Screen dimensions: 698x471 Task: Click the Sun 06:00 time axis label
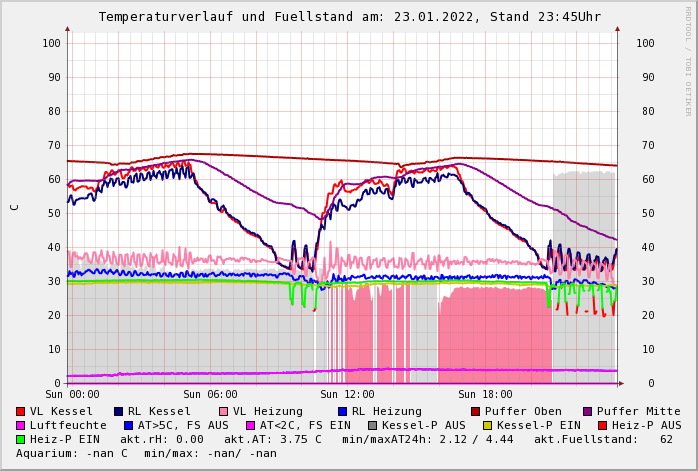[x=210, y=395]
